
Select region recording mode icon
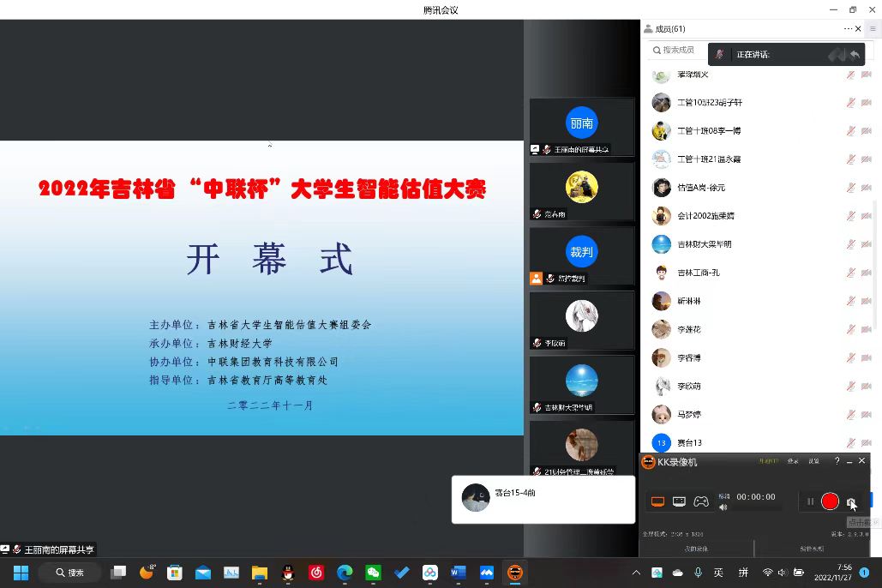679,501
